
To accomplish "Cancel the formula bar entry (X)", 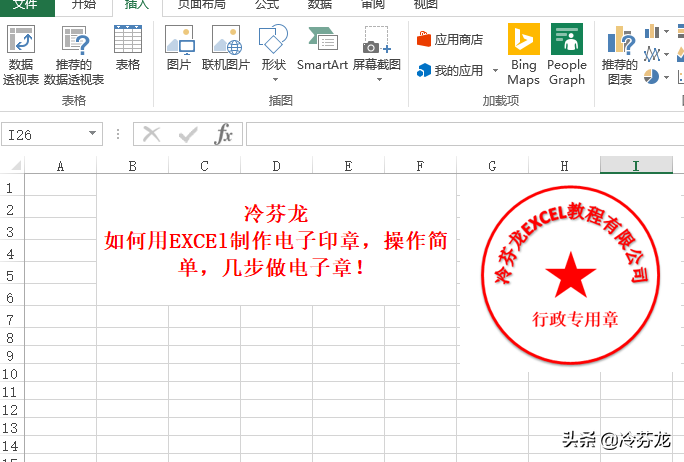I will (151, 134).
